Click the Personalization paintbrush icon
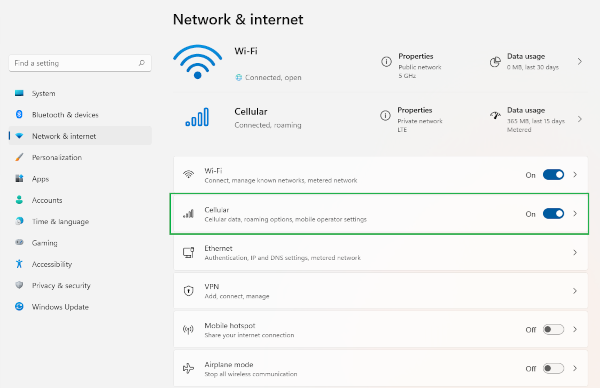This screenshot has height=388, width=600. pos(19,157)
